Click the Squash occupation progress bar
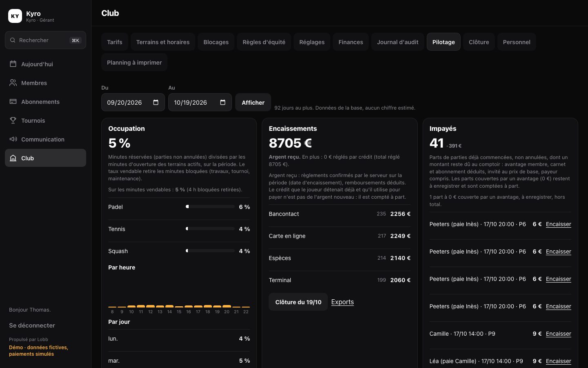Image resolution: width=588 pixels, height=368 pixels. pyautogui.click(x=210, y=251)
